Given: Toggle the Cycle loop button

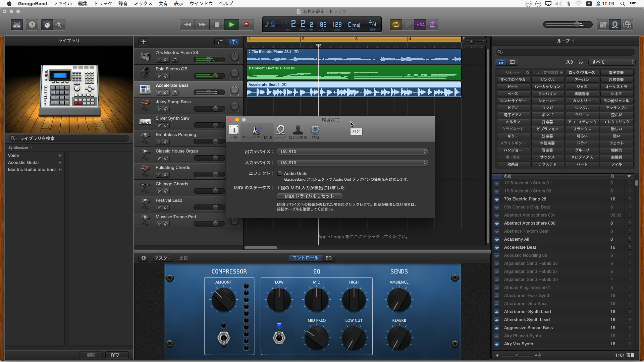Looking at the screenshot, I should (x=396, y=24).
